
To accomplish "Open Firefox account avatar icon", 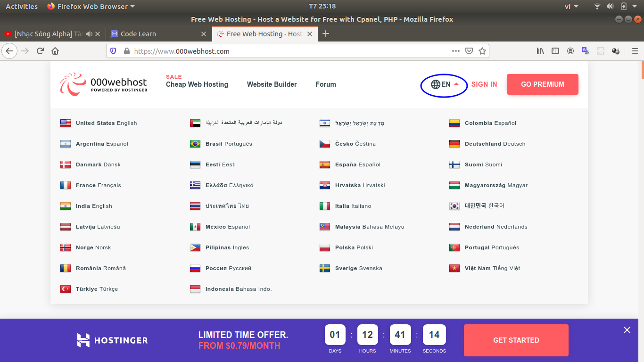I will tap(570, 51).
